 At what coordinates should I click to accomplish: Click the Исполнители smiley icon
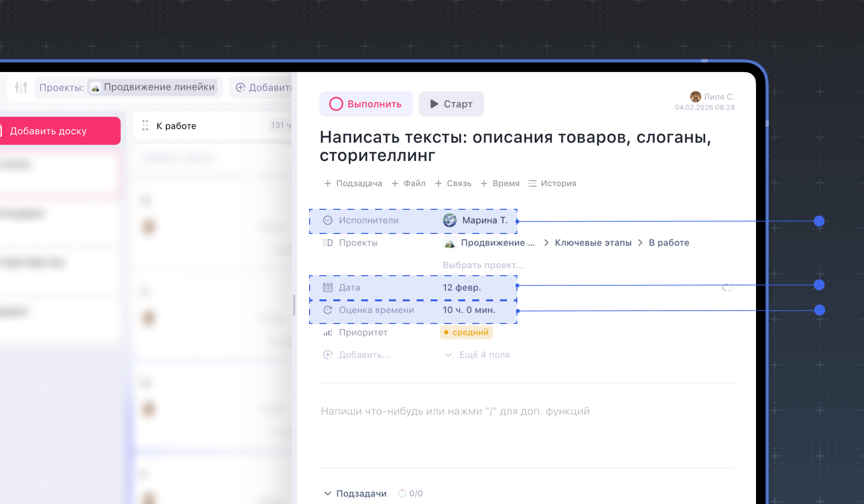(328, 220)
